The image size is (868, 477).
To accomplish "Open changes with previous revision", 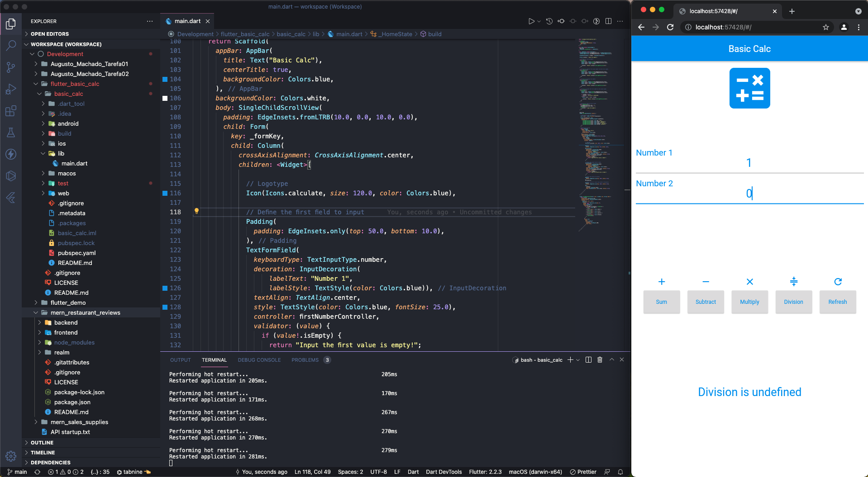I will pyautogui.click(x=561, y=21).
